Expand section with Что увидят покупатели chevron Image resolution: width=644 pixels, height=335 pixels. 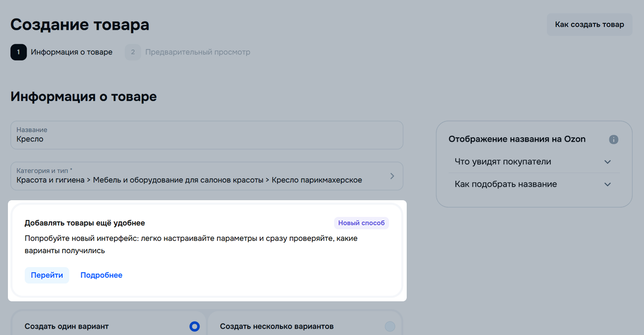point(607,162)
